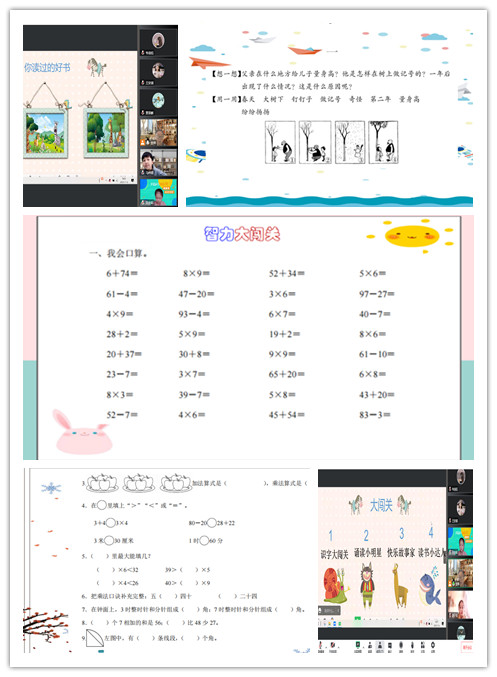Viewport: 497px width, 677px height.
Task: Click the invite participants icon
Action: point(370,645)
